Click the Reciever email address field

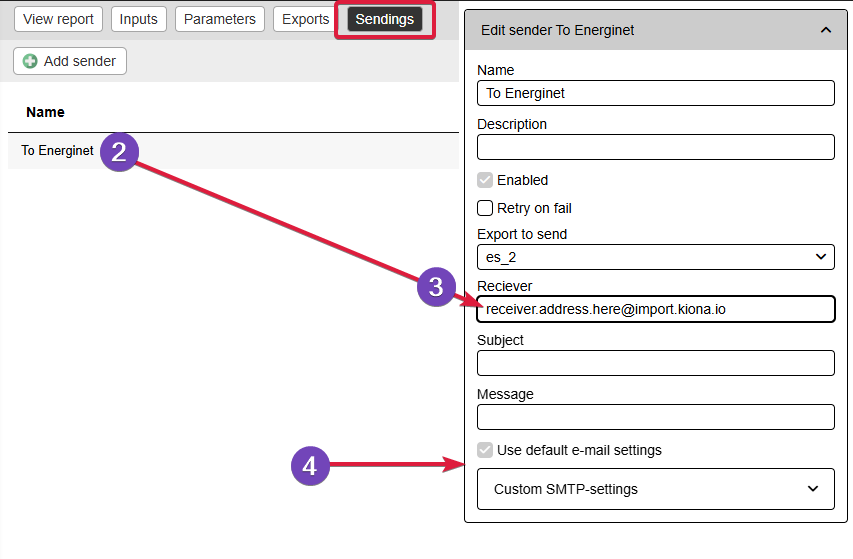tap(656, 309)
